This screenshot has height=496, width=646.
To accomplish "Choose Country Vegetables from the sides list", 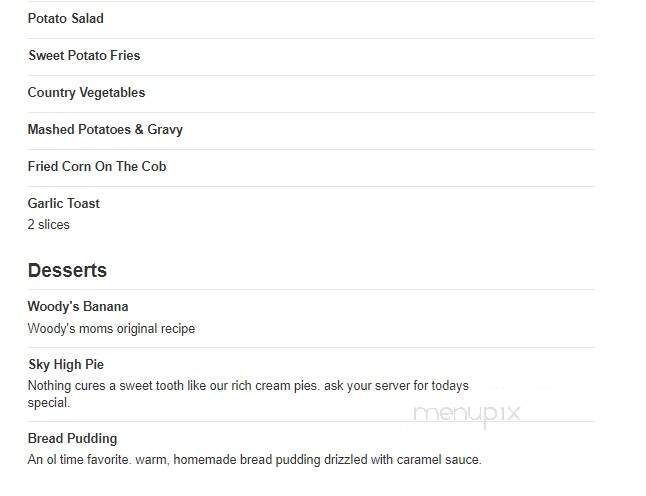I will 86,93.
